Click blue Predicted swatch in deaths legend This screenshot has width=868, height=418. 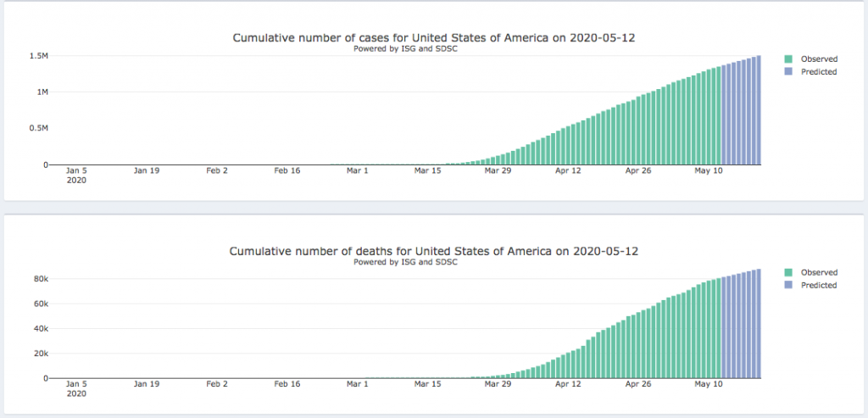[x=788, y=285]
